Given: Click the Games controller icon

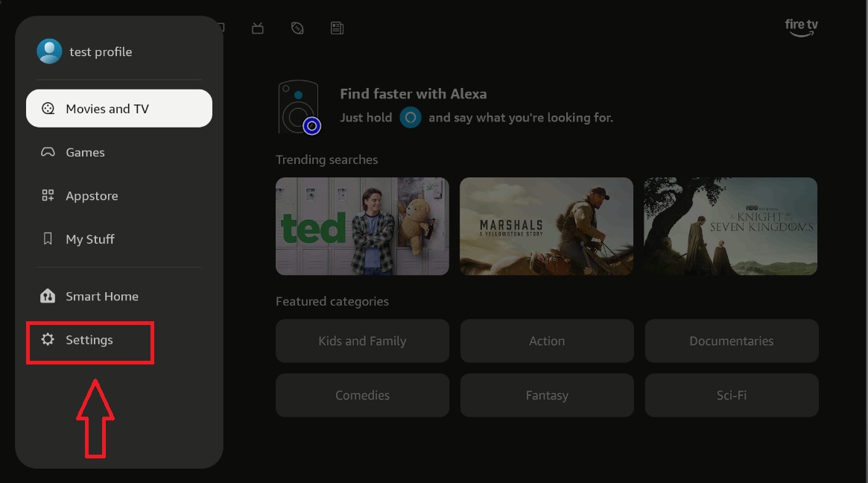Looking at the screenshot, I should (x=48, y=152).
